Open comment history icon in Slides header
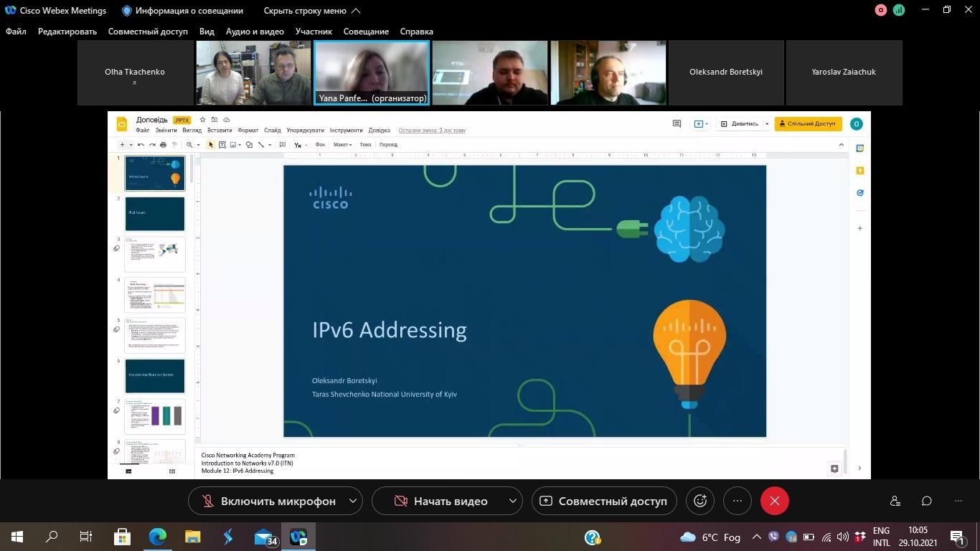This screenshot has height=551, width=980. [x=677, y=123]
